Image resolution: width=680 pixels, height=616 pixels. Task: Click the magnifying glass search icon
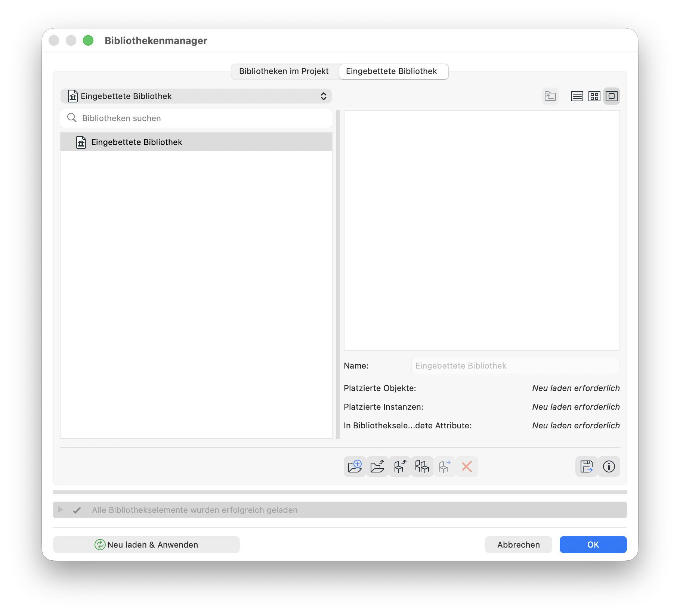[72, 118]
